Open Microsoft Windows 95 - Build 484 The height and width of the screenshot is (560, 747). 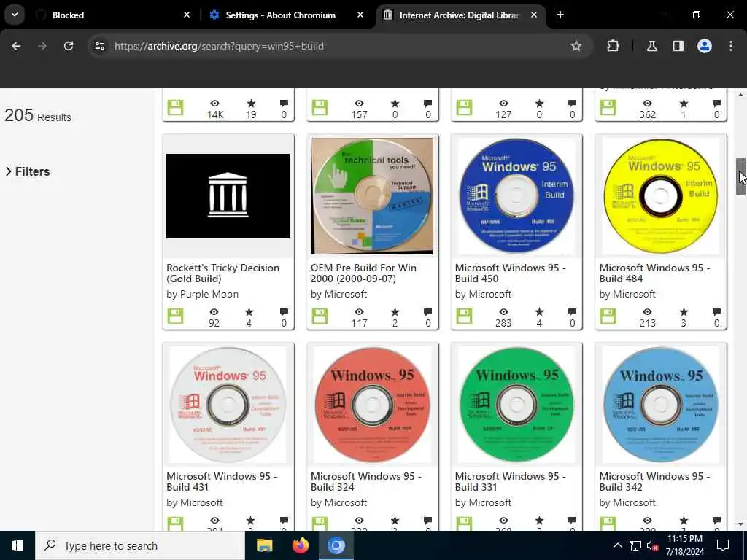click(x=654, y=273)
